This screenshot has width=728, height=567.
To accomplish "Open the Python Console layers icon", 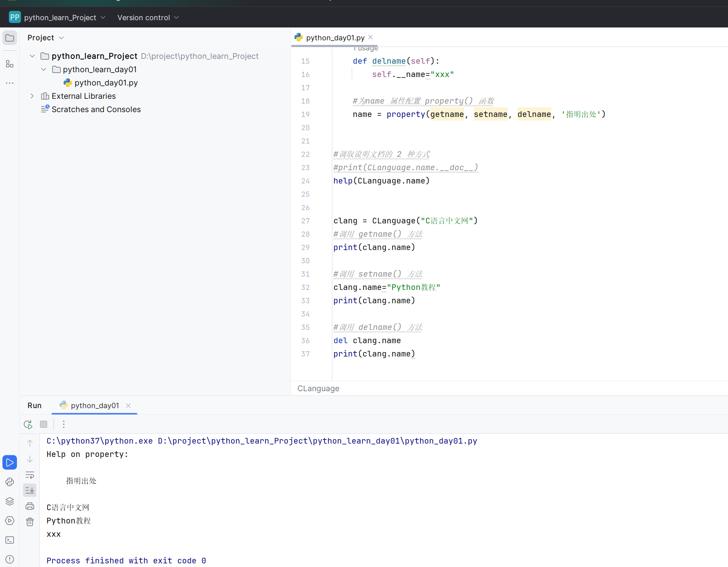I will [10, 501].
